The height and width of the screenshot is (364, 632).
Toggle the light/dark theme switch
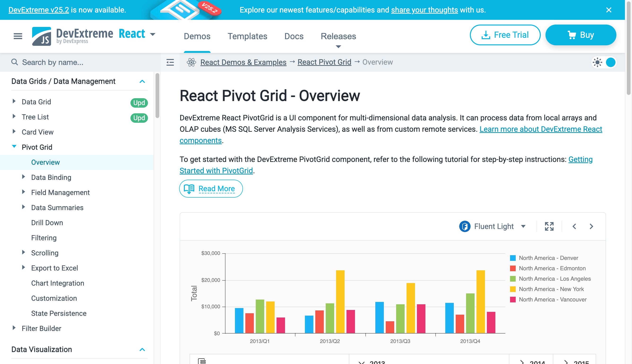604,62
